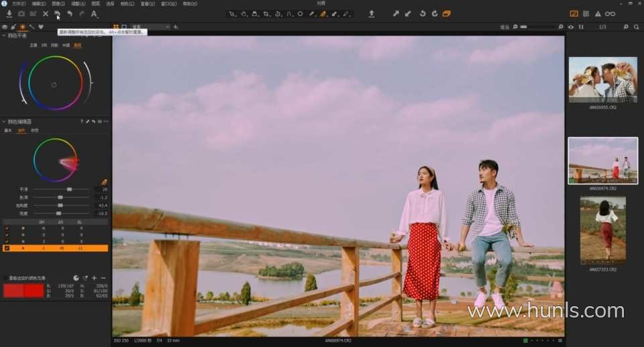The width and height of the screenshot is (644, 347).
Task: Toggle the first color range row checkbox
Action: [7, 228]
